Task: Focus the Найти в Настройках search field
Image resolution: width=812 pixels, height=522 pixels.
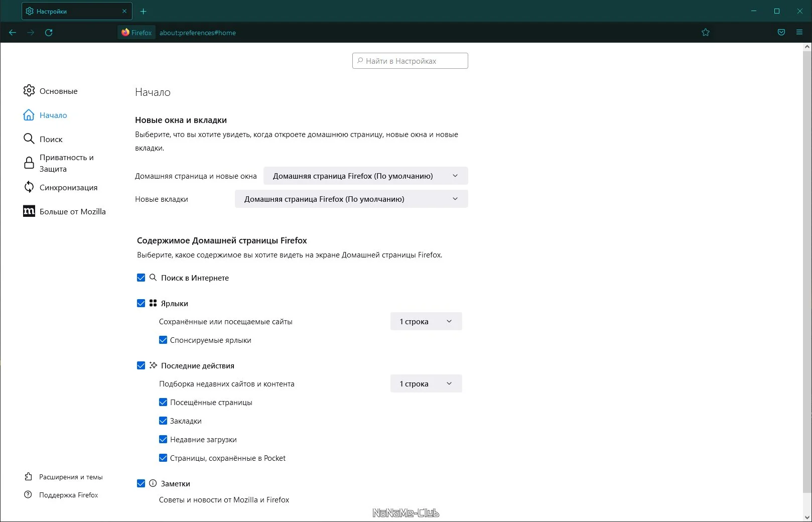Action: pos(410,61)
